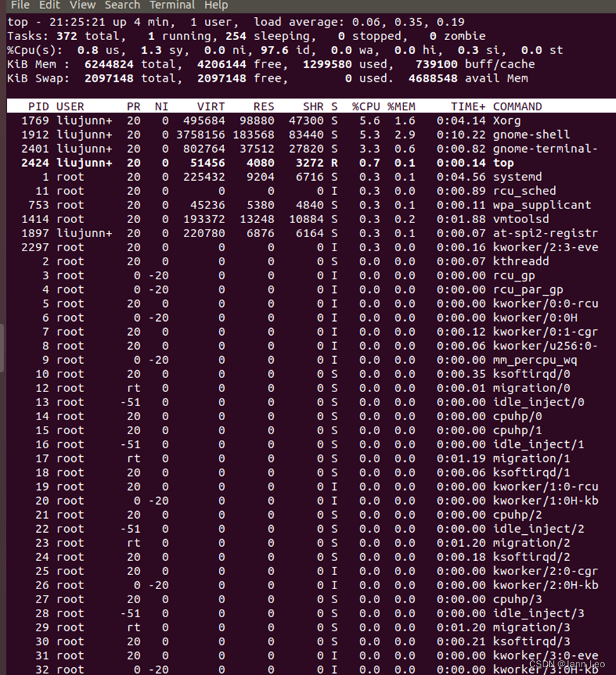The image size is (616, 675).
Task: Select the wpa_supplicant process name
Action: pyautogui.click(x=542, y=206)
